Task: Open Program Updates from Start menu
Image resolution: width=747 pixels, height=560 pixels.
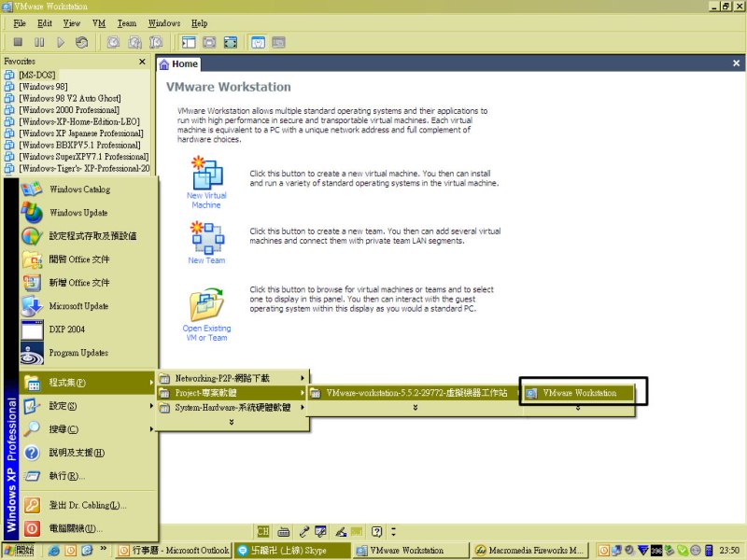Action: pyautogui.click(x=88, y=353)
